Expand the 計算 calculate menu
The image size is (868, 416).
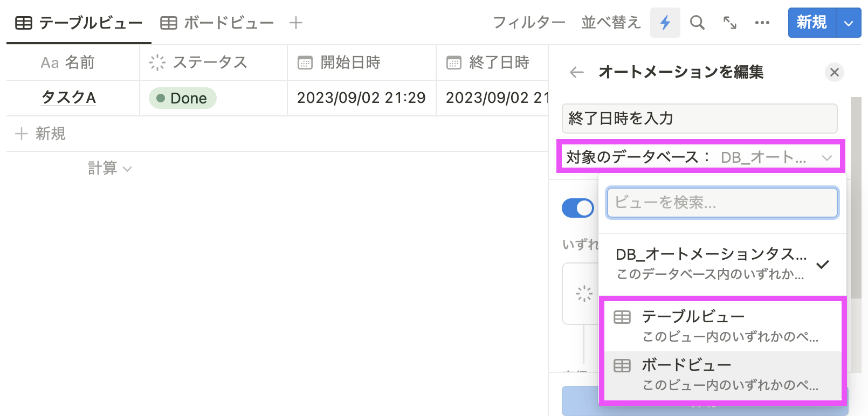click(109, 169)
